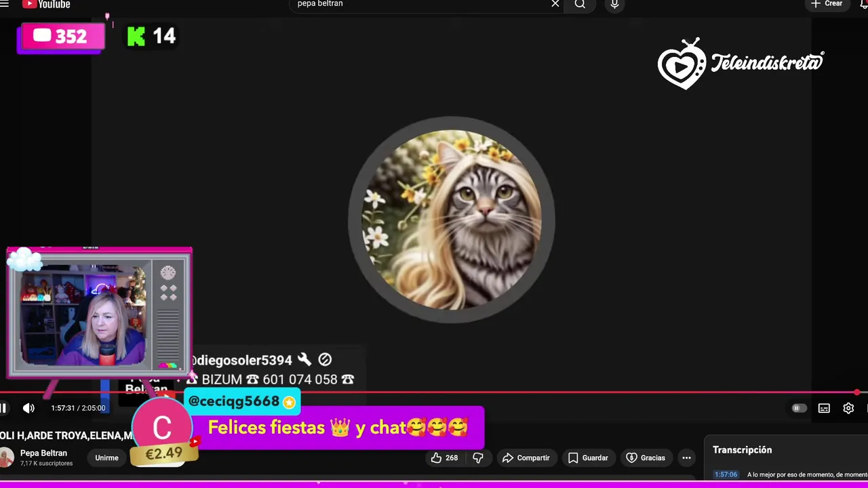
Task: Click the 7,17 K suscriptores count
Action: [x=46, y=464]
